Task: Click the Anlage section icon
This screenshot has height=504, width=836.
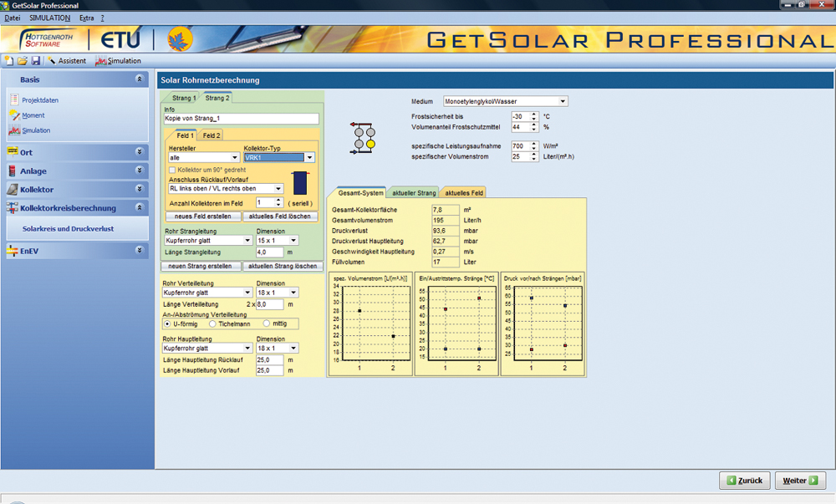Action: click(x=13, y=171)
